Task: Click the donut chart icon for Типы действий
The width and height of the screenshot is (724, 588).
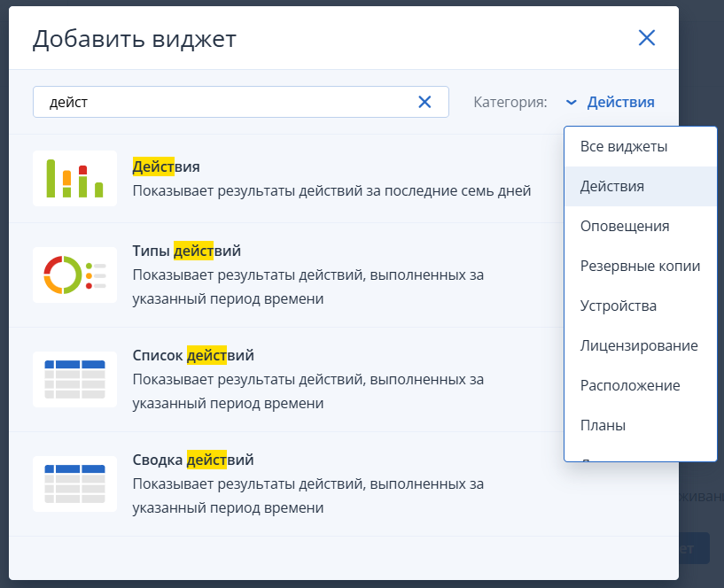Action: point(74,275)
